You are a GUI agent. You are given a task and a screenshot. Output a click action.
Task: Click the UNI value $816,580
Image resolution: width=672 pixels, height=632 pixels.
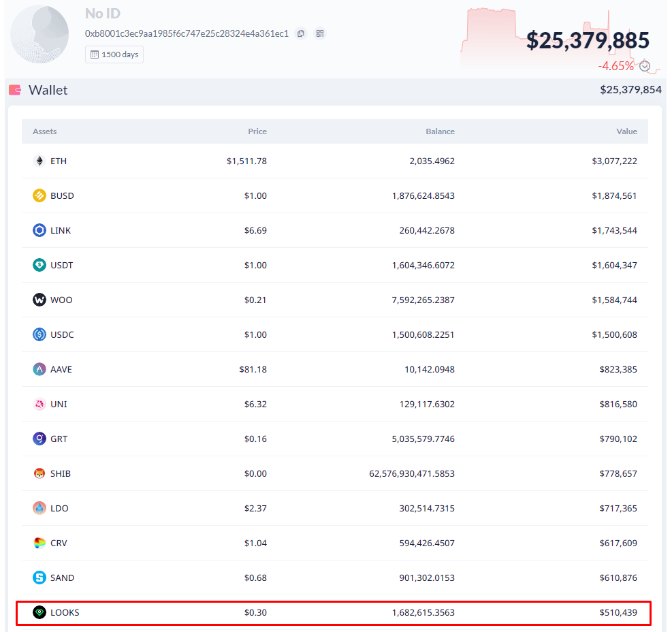[618, 405]
